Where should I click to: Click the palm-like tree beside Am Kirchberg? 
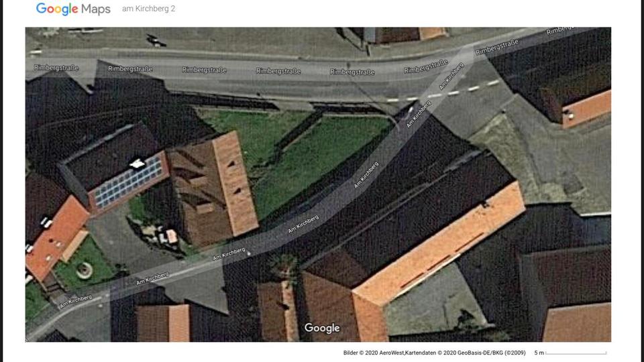284,267
